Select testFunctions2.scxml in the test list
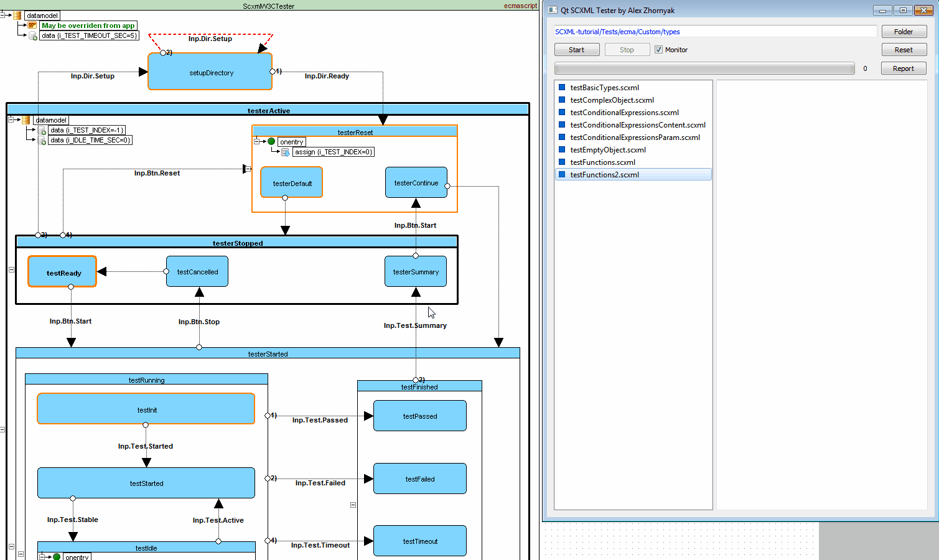939x560 pixels. [x=604, y=175]
